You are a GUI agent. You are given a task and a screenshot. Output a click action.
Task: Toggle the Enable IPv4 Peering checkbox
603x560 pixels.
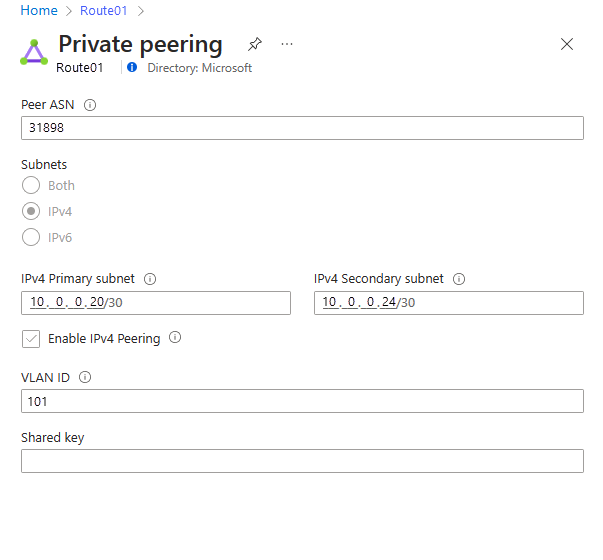[x=31, y=339]
